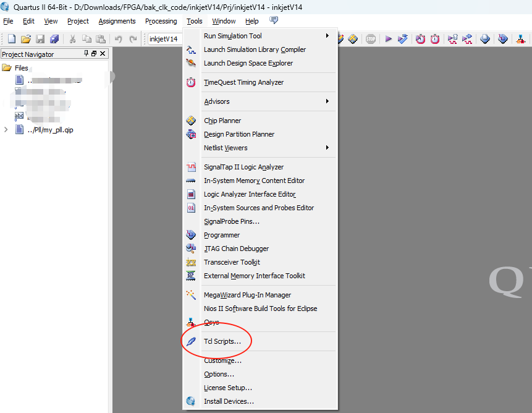
Task: Click the Save floppy disk icon
Action: tap(40, 39)
